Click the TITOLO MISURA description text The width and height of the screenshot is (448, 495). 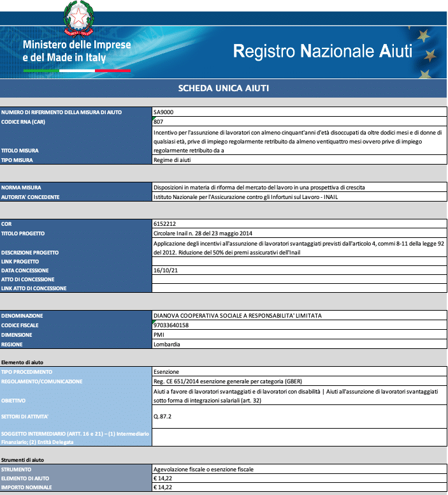[x=298, y=142]
